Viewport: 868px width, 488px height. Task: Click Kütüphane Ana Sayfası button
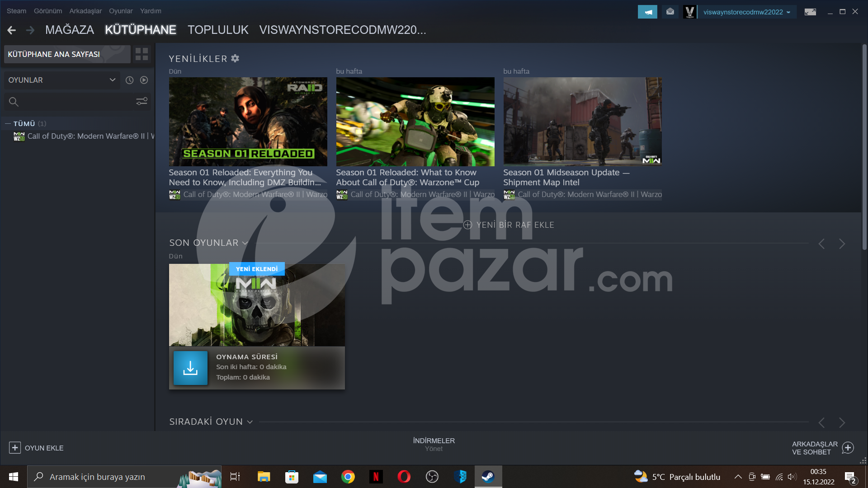(x=67, y=54)
